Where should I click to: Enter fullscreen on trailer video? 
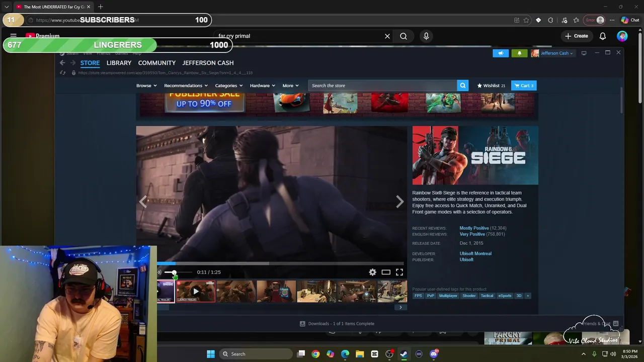[x=399, y=272]
